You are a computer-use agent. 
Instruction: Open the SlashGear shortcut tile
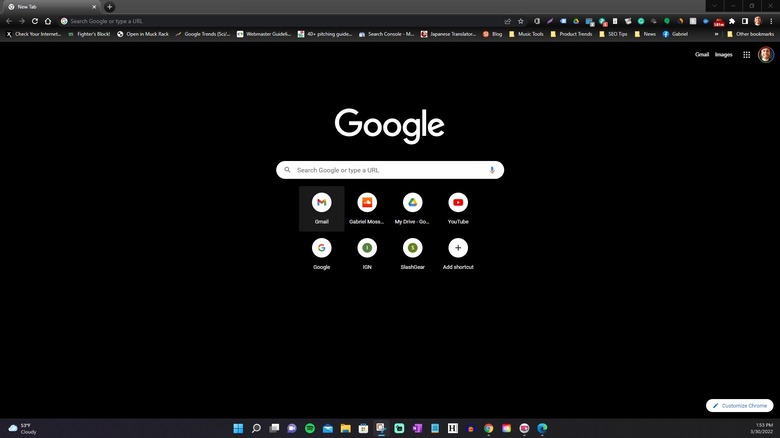[412, 254]
